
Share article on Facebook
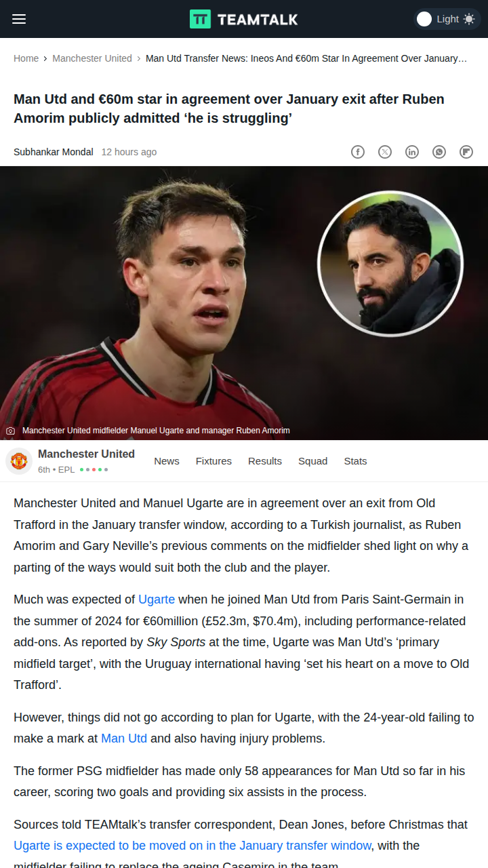point(358,152)
